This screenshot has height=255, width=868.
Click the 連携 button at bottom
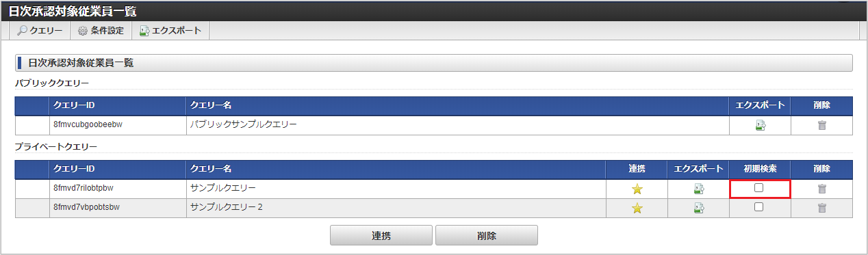[381, 235]
